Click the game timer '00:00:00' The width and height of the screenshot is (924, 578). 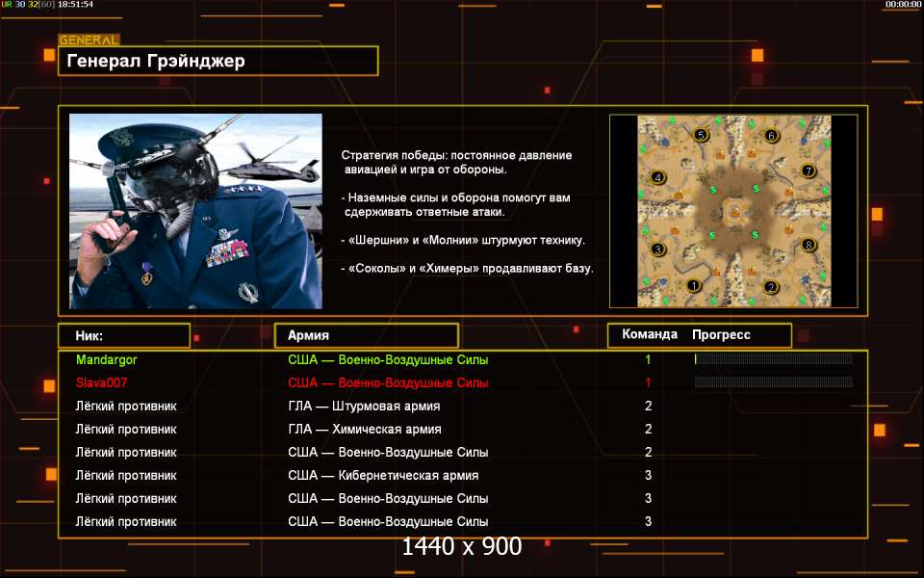tap(903, 4)
